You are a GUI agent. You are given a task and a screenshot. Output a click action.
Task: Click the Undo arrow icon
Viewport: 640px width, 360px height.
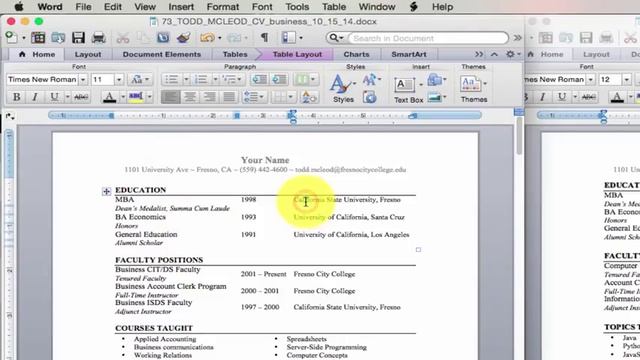[207, 38]
